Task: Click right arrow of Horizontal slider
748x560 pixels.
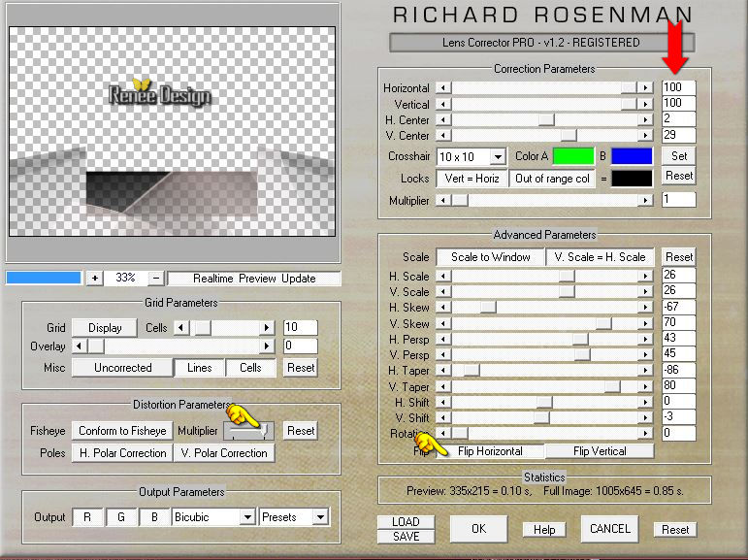Action: [645, 88]
